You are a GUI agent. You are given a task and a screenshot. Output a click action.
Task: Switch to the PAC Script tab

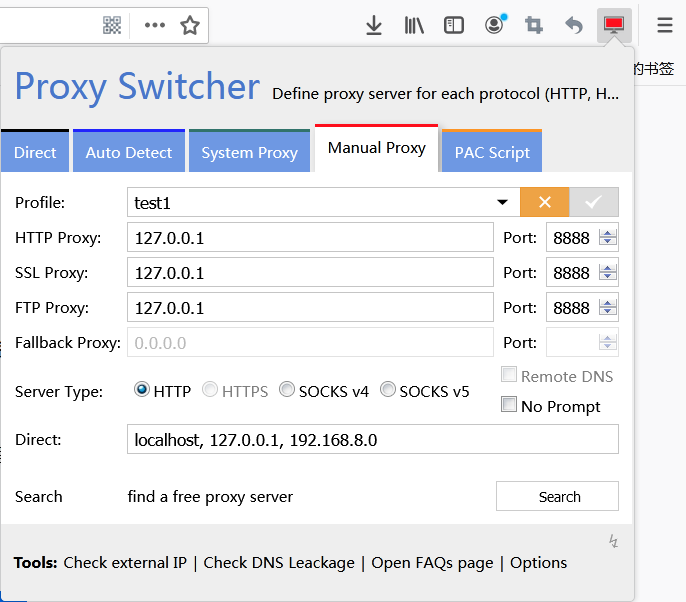492,152
